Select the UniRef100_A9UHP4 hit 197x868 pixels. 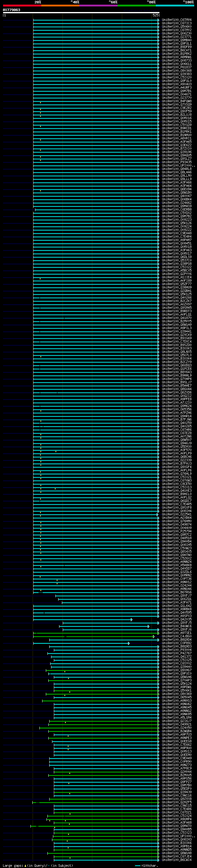pos(177,819)
